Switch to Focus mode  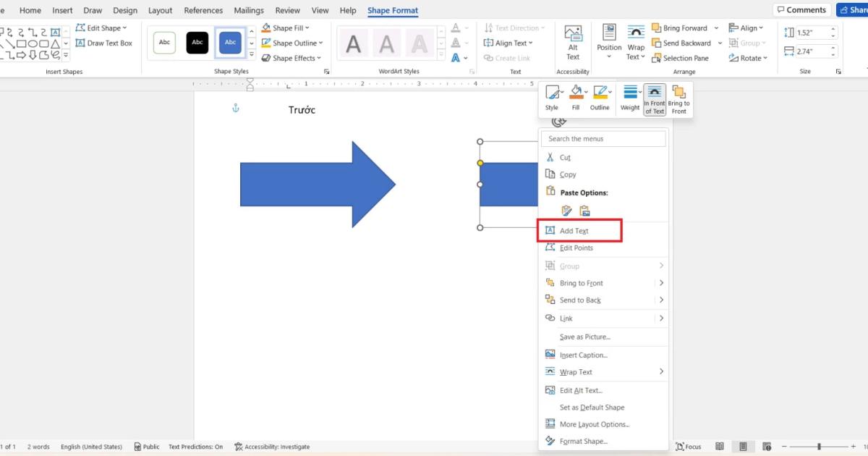[689, 447]
